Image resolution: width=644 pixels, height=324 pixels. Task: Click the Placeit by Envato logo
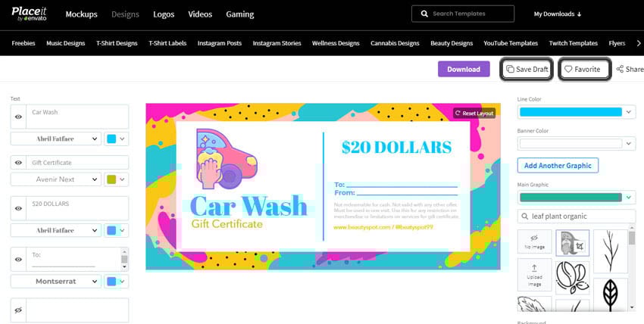coord(29,14)
